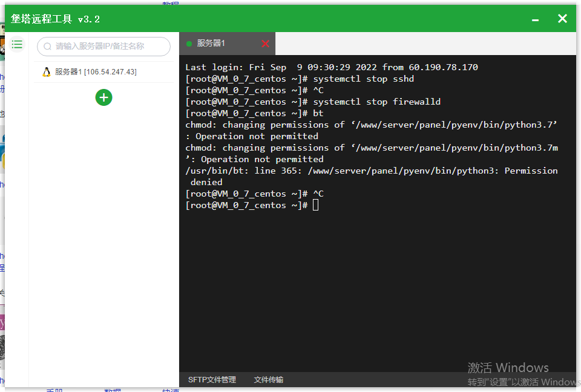Click the 堡塔远程工具 v3.2 title text
Image resolution: width=581 pixels, height=392 pixels.
pyautogui.click(x=55, y=19)
